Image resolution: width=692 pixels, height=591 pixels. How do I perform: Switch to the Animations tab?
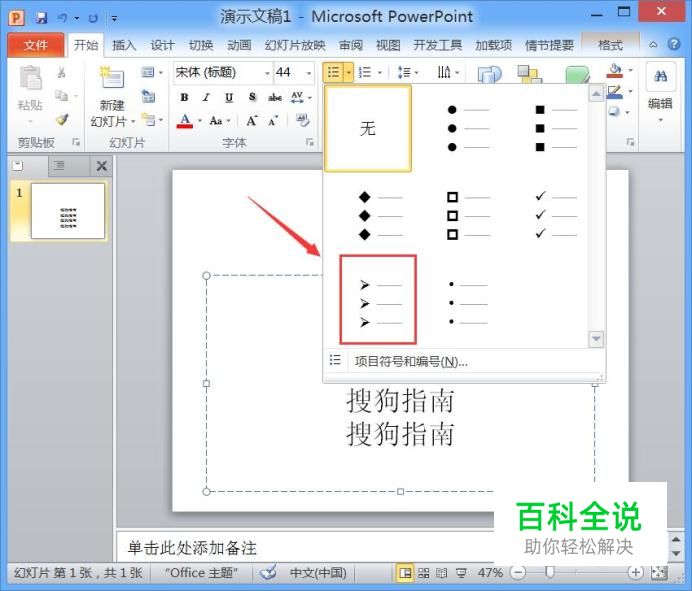coord(239,45)
